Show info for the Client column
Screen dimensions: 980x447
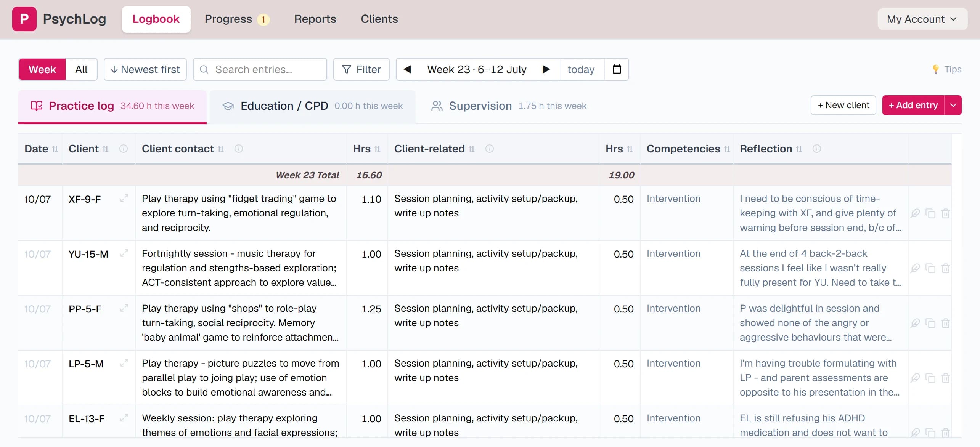point(124,149)
